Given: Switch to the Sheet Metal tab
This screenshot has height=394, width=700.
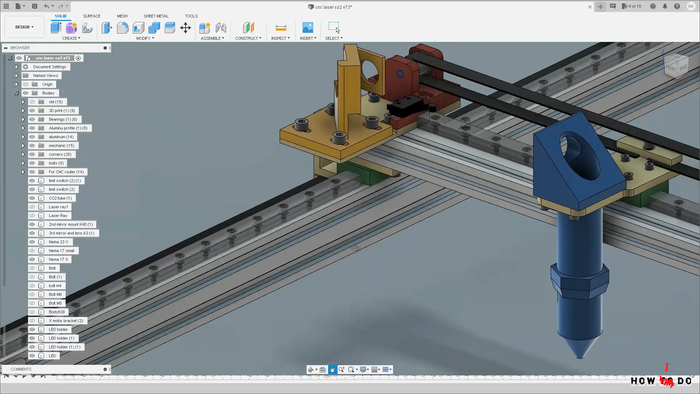Looking at the screenshot, I should pos(156,16).
